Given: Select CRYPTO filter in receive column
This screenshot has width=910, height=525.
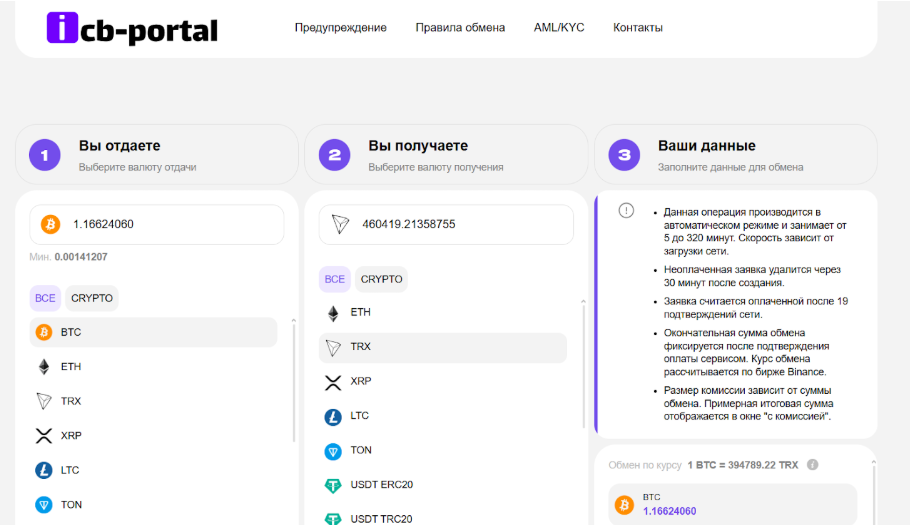Looking at the screenshot, I should 381,279.
